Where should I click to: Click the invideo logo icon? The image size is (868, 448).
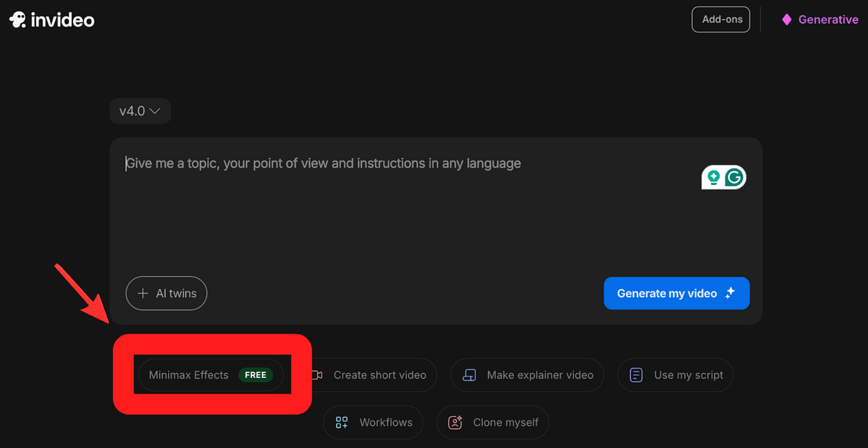[x=18, y=19]
